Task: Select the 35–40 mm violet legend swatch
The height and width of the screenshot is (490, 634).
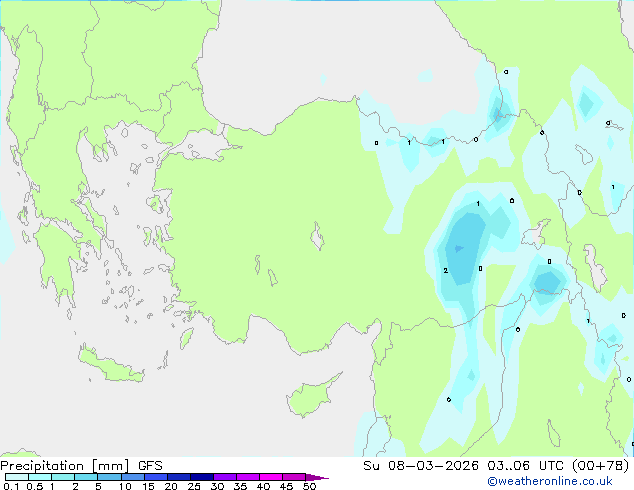Action: (247, 477)
